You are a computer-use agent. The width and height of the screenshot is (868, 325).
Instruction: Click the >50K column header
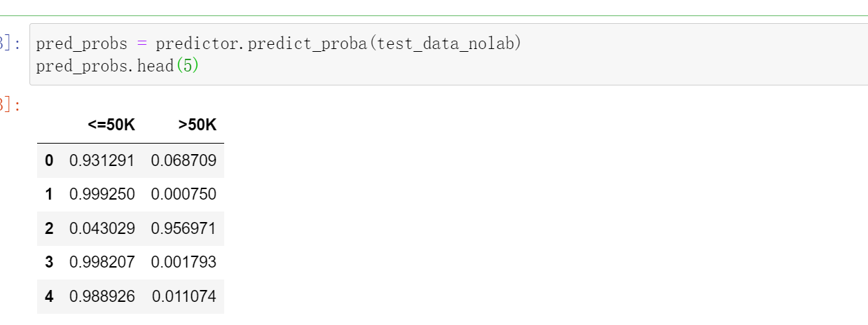pos(197,125)
